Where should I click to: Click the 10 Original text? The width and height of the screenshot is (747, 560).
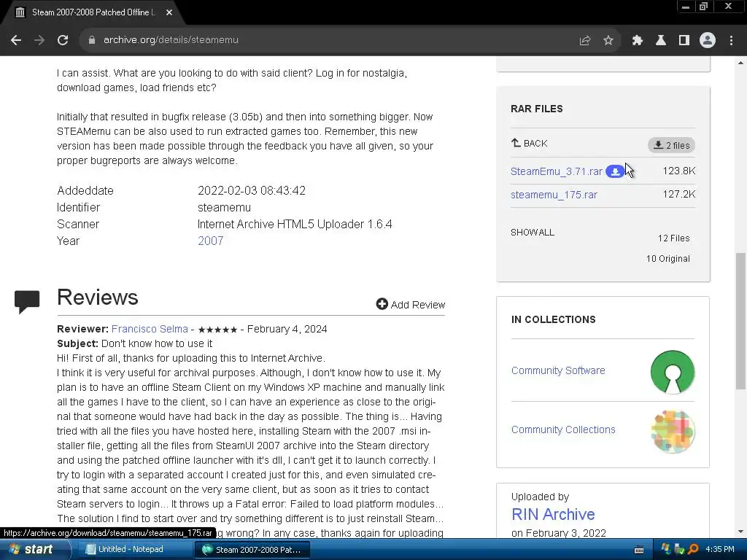668,259
